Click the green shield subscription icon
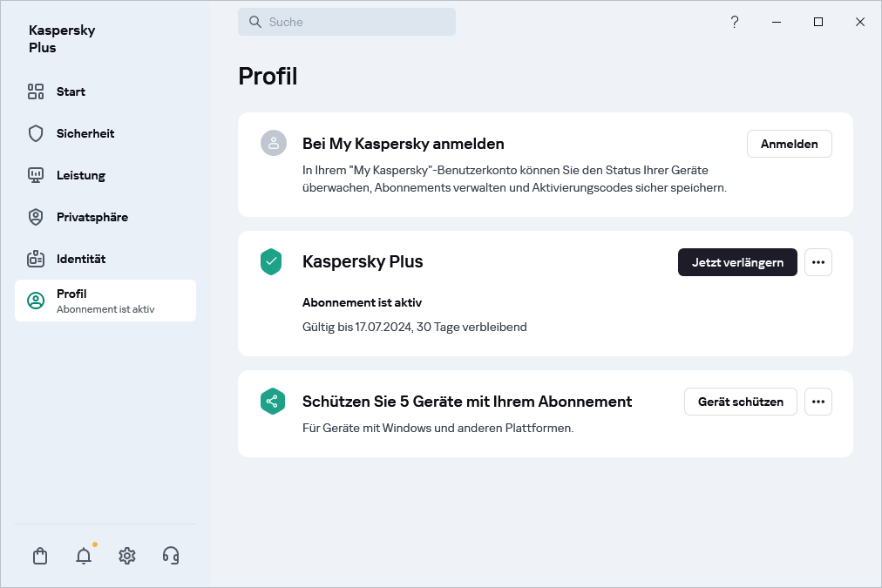 coord(271,261)
